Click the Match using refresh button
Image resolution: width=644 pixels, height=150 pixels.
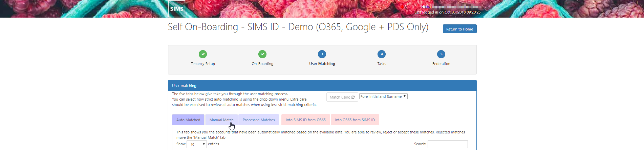342,97
